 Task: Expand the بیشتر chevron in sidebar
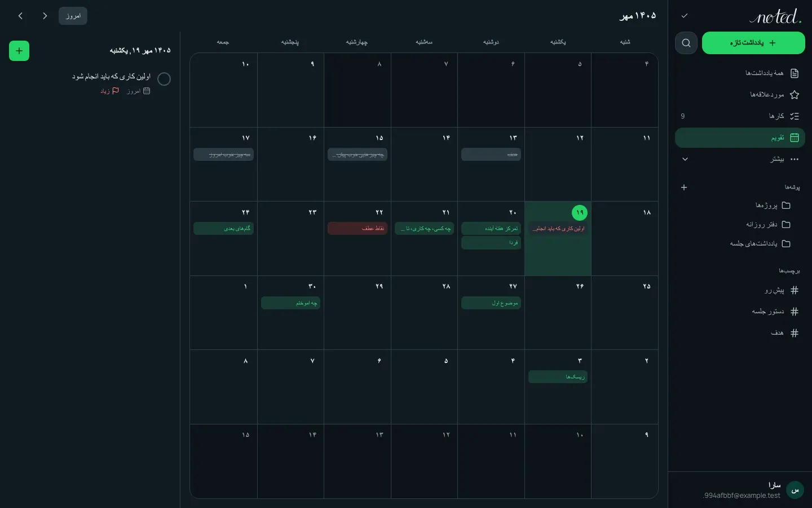point(685,159)
